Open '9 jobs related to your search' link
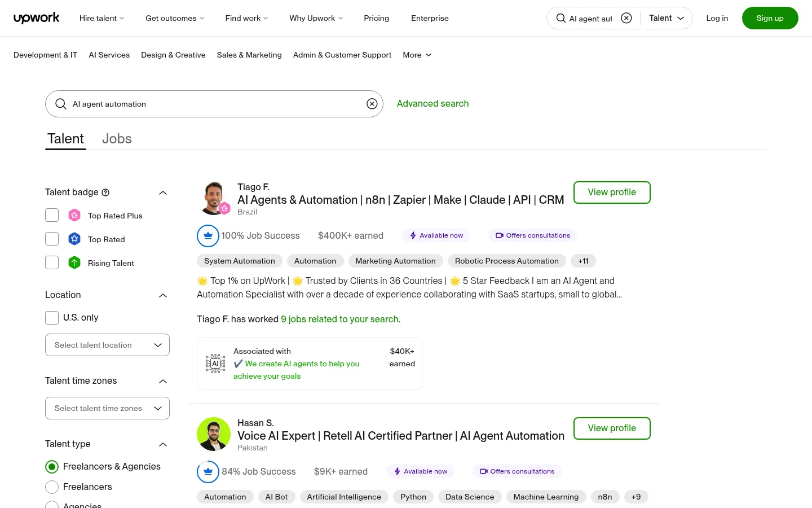This screenshot has width=812, height=508. 339,319
